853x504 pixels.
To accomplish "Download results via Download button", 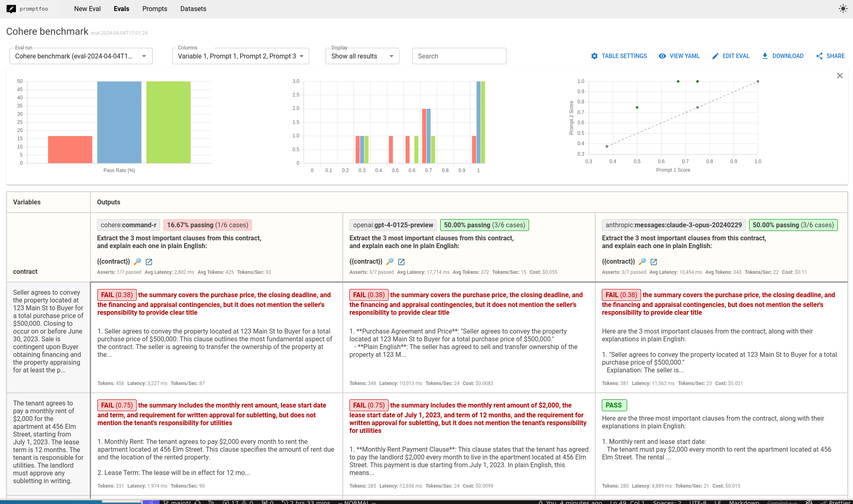I will pos(783,56).
